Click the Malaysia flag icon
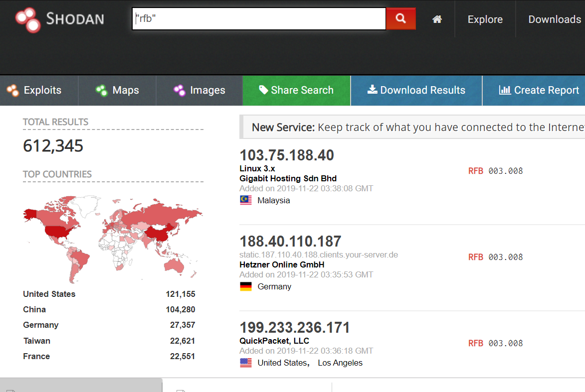 tap(245, 200)
